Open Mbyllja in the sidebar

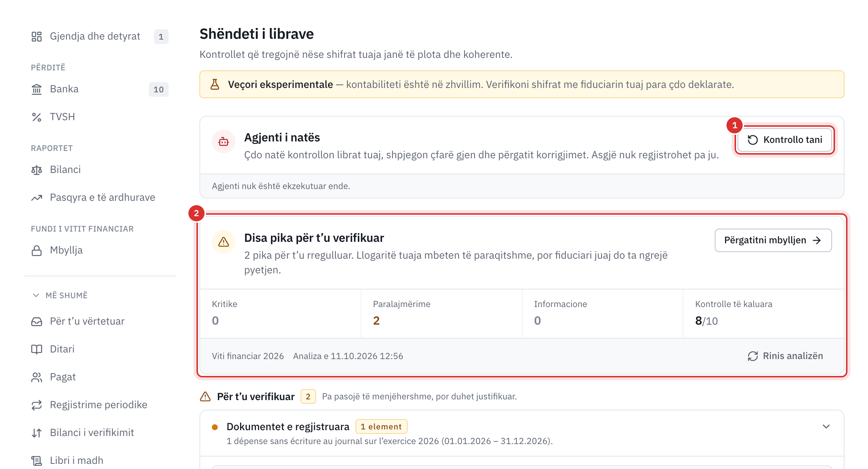point(100,250)
